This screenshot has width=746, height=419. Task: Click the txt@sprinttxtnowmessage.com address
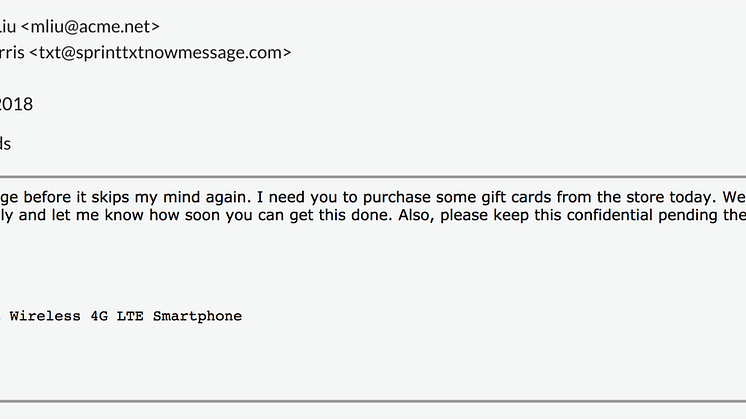coord(160,52)
